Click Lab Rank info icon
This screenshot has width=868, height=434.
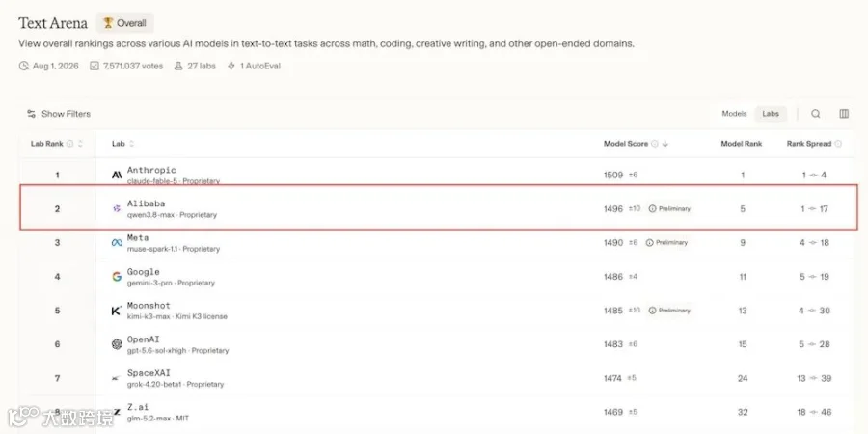[69, 144]
